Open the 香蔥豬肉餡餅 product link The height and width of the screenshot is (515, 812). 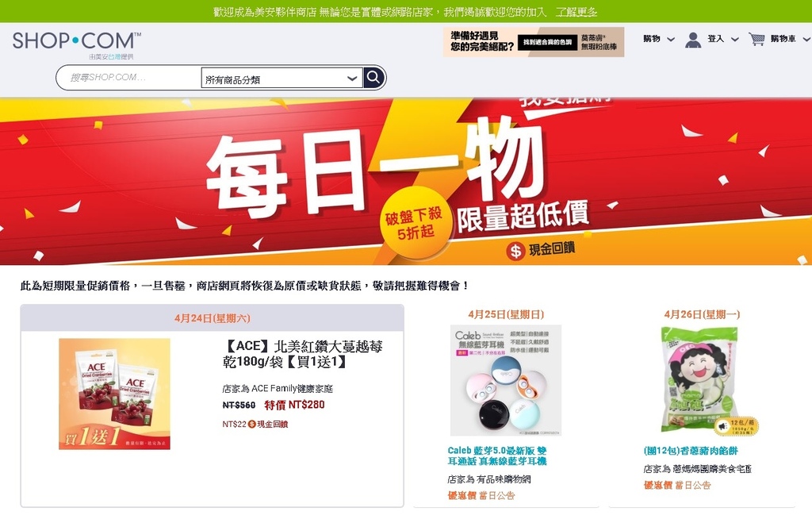691,451
